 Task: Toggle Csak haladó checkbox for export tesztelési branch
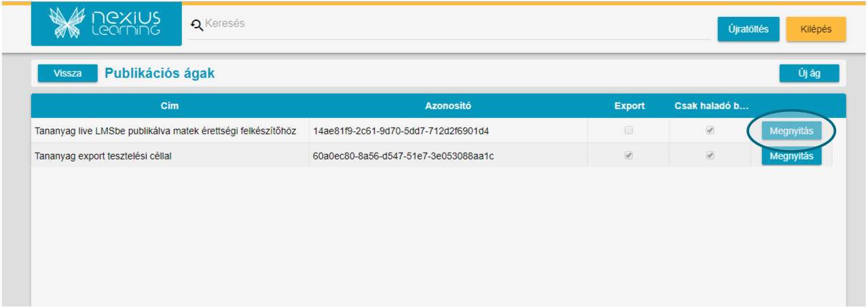[710, 155]
